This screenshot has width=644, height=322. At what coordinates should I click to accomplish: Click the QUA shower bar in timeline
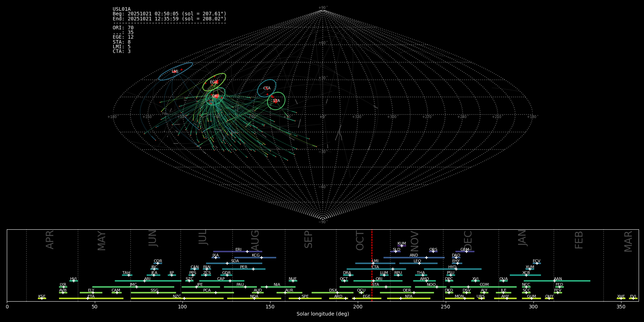(503, 281)
